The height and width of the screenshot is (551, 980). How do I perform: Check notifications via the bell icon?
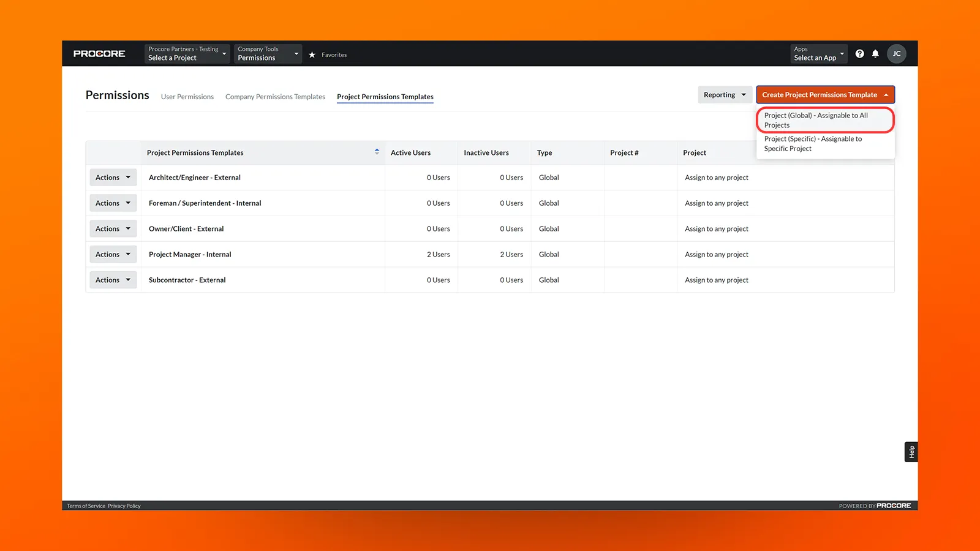coord(875,53)
